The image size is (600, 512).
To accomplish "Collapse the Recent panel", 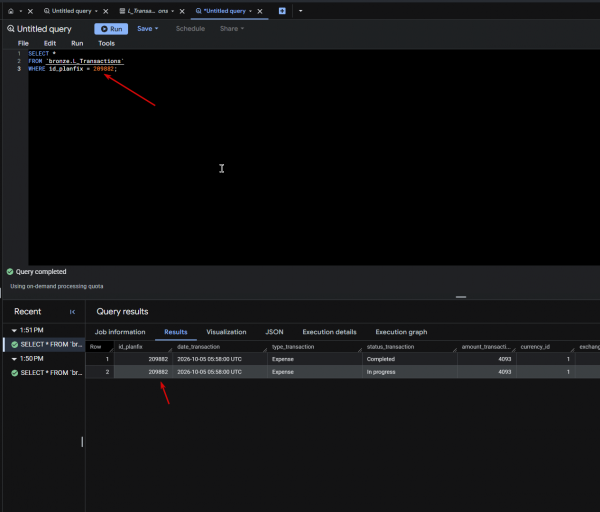I will (72, 312).
